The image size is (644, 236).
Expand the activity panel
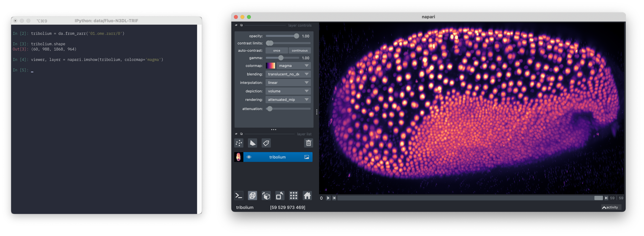pyautogui.click(x=610, y=207)
